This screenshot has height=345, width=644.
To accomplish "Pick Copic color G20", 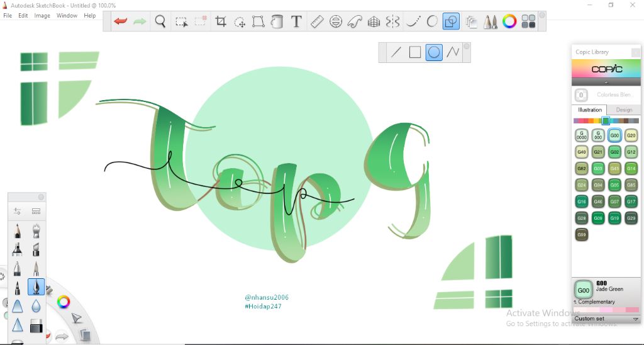I will (631, 135).
